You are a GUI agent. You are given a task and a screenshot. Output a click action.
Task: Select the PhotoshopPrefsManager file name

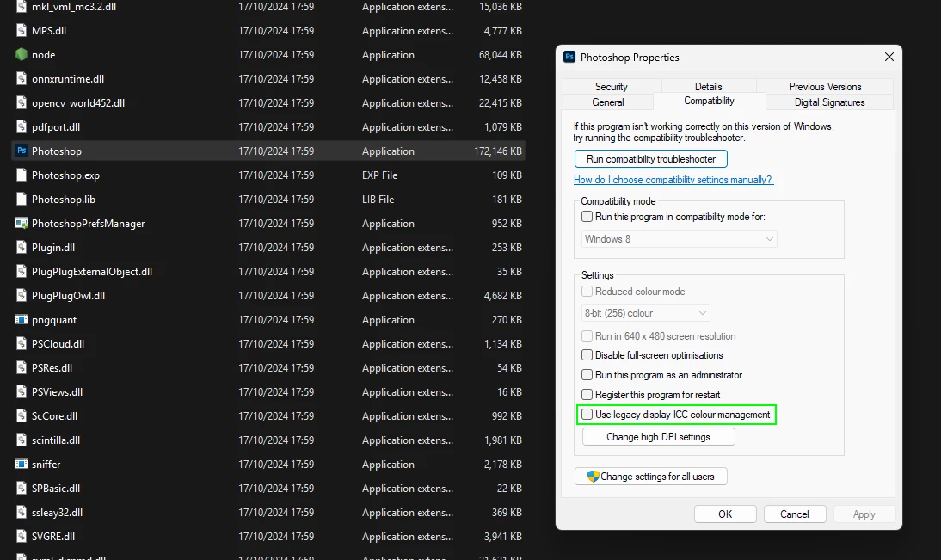[89, 224]
